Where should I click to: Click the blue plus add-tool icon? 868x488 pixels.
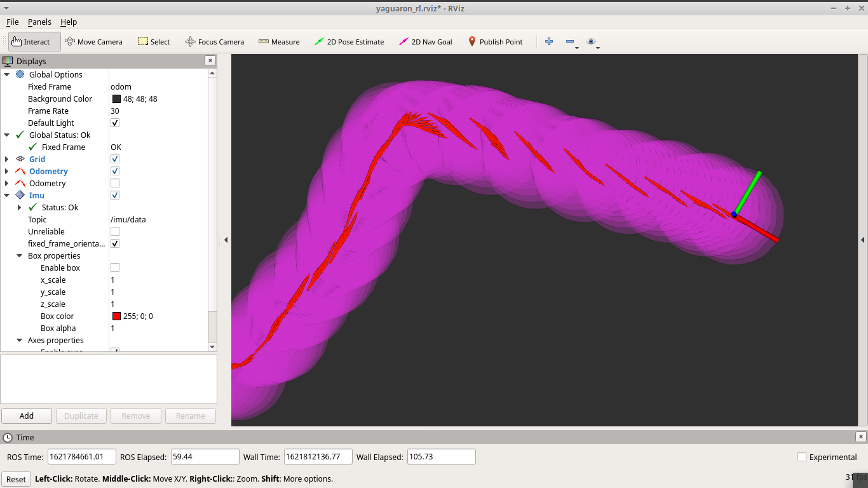pos(549,41)
